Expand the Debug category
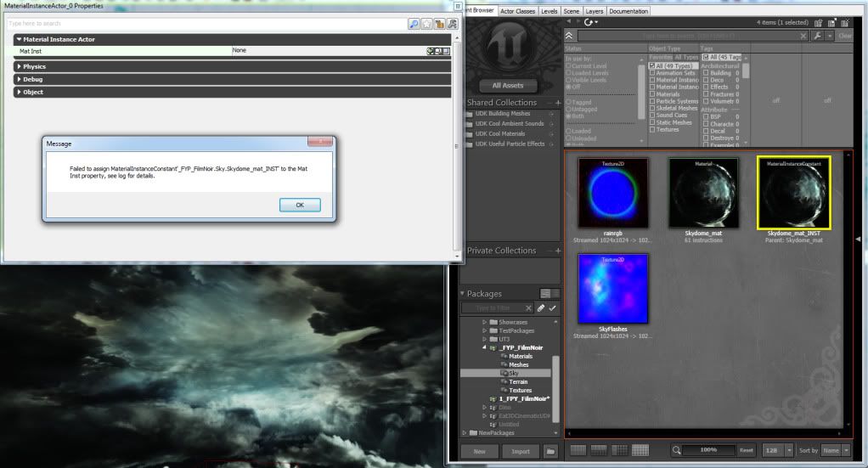This screenshot has width=868, height=468. [x=20, y=79]
